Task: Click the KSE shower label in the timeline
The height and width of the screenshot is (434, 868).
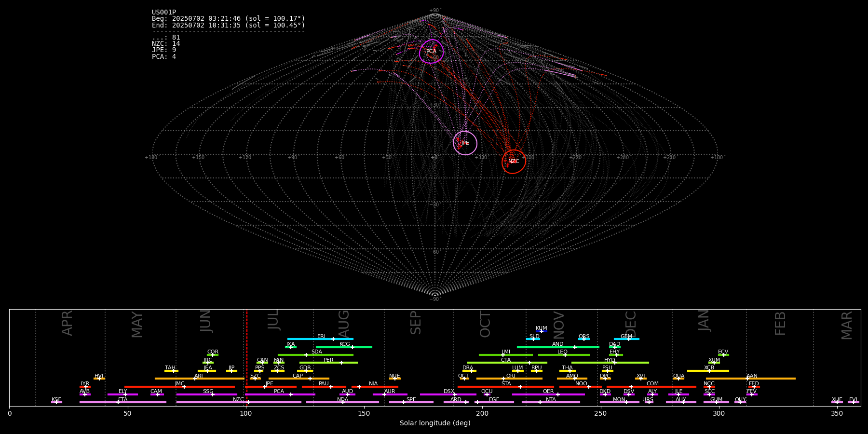Action: [56, 400]
